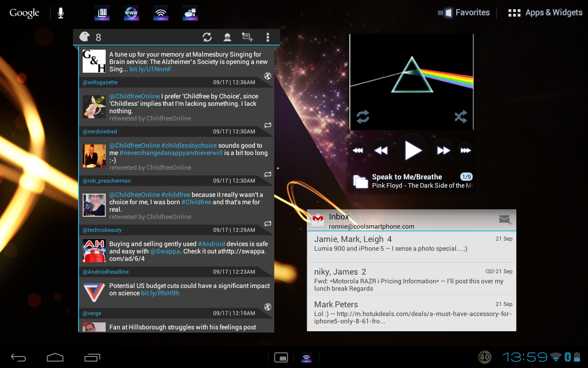Open the profile icon in Twitter widget
The image size is (588, 368).
(x=227, y=37)
